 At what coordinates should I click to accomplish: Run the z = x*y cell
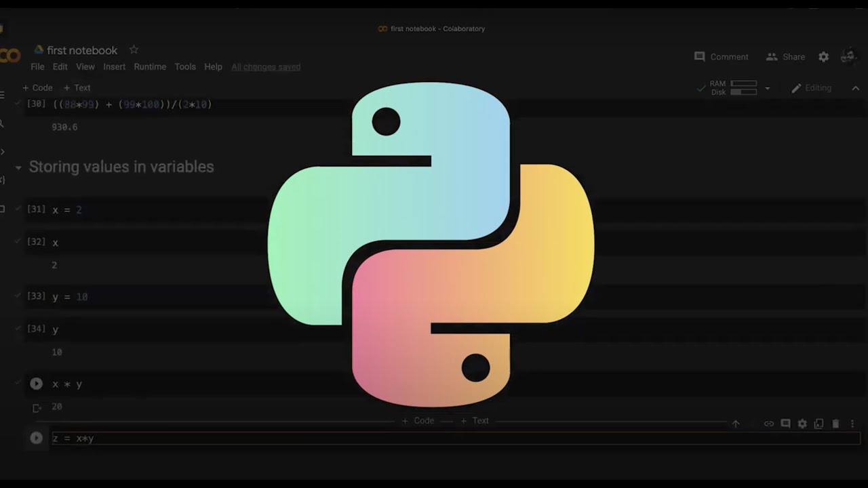point(37,438)
